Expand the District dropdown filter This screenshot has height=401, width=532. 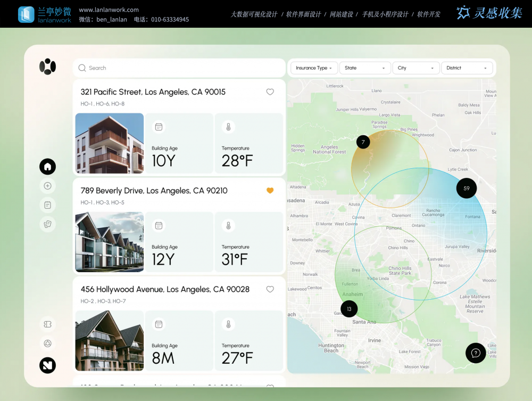(x=467, y=68)
